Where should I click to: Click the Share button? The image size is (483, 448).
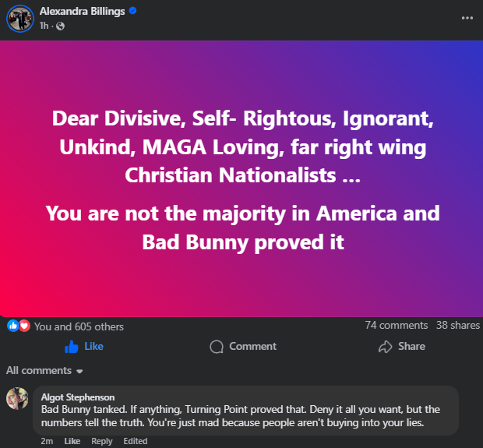[x=401, y=346]
